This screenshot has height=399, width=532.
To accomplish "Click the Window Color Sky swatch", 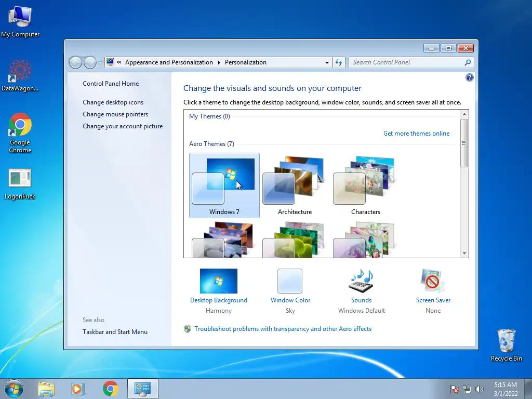I will (x=290, y=281).
